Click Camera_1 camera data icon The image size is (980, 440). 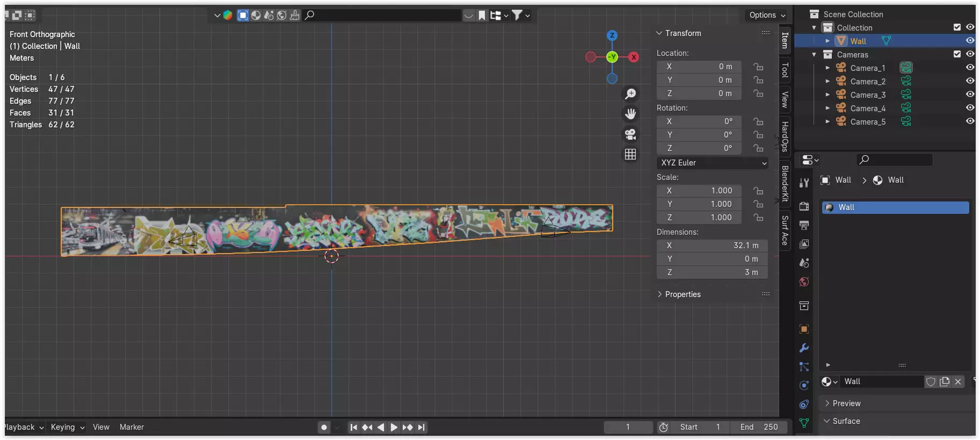[906, 68]
